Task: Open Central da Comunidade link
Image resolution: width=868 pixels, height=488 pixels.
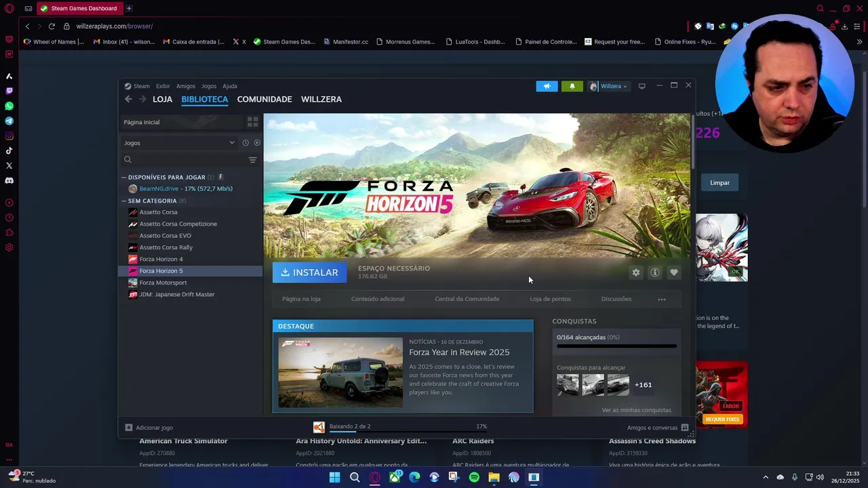Action: [x=467, y=299]
